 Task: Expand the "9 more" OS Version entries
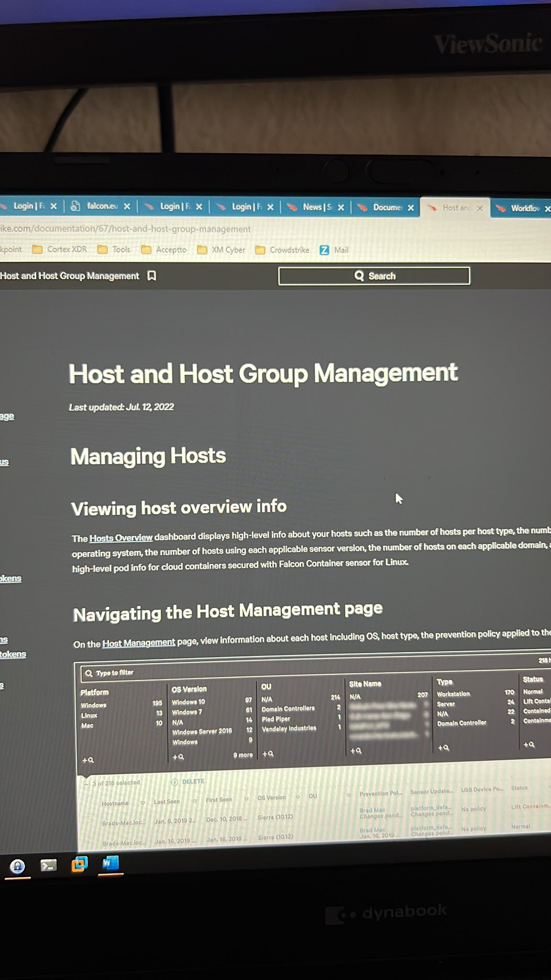242,755
